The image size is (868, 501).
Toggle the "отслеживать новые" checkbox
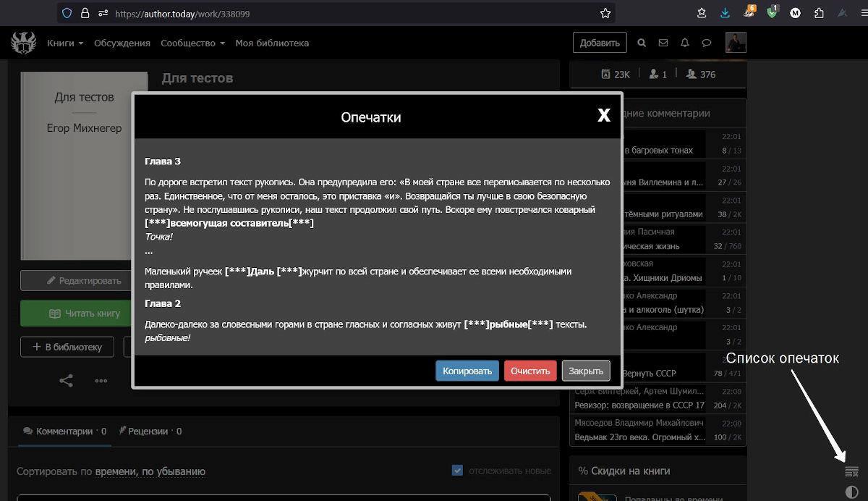457,471
